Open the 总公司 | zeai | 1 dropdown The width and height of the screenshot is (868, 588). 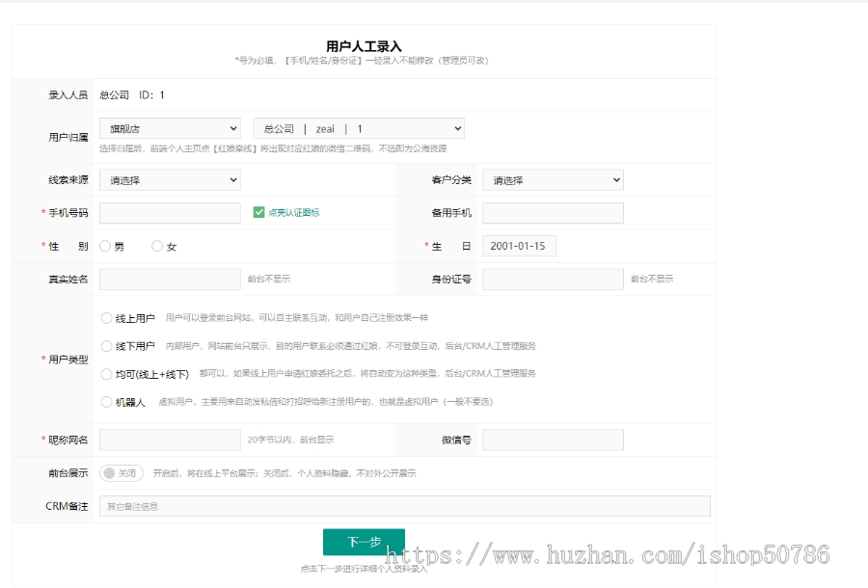[359, 128]
